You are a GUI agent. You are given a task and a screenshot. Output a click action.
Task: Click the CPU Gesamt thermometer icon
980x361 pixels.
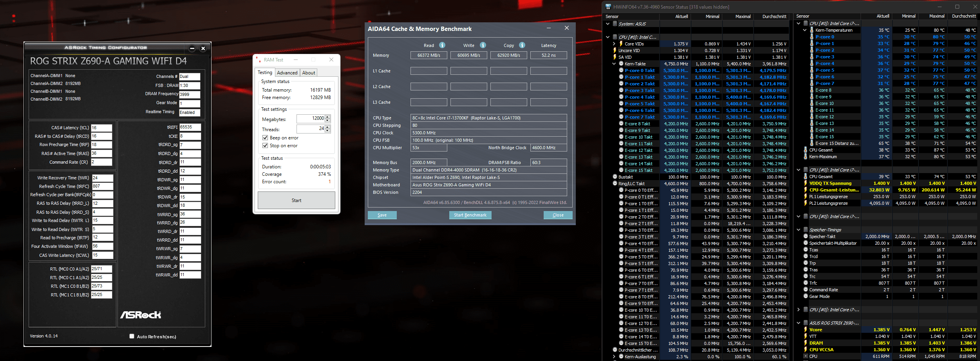(805, 150)
